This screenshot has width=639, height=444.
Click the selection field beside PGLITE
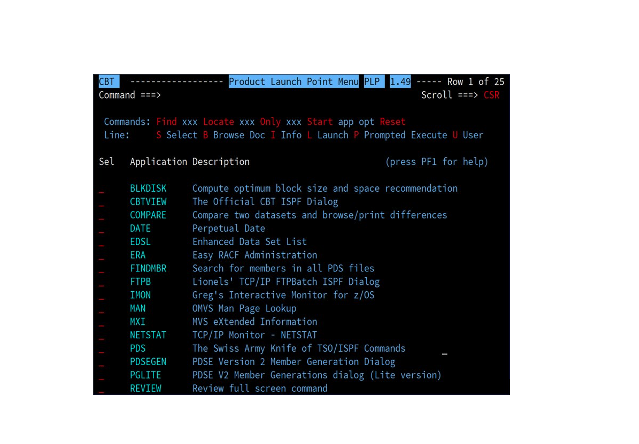coord(101,376)
